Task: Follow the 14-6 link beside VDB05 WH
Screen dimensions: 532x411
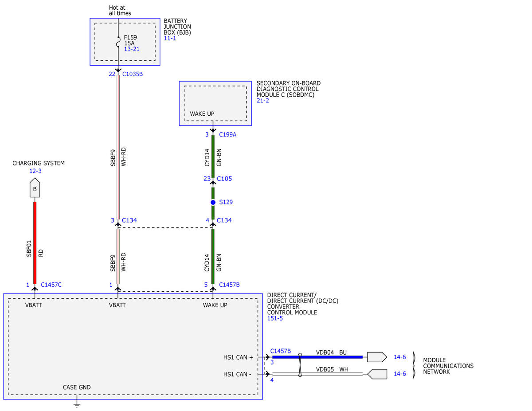Action: pos(400,374)
